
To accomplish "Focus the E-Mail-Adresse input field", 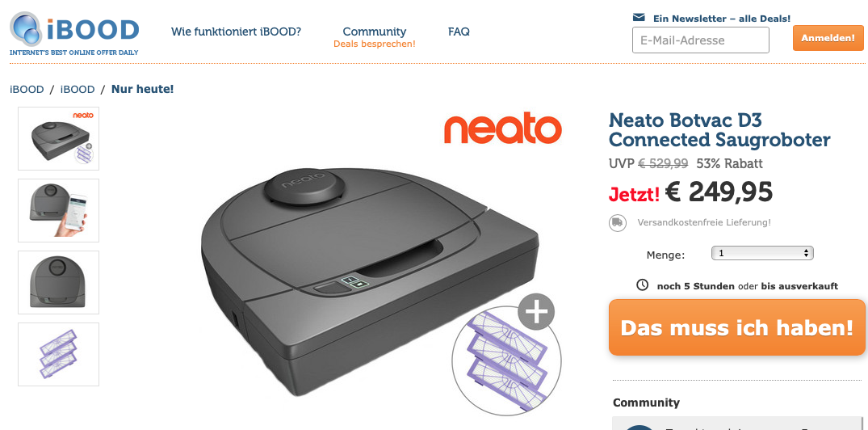I will [x=701, y=40].
